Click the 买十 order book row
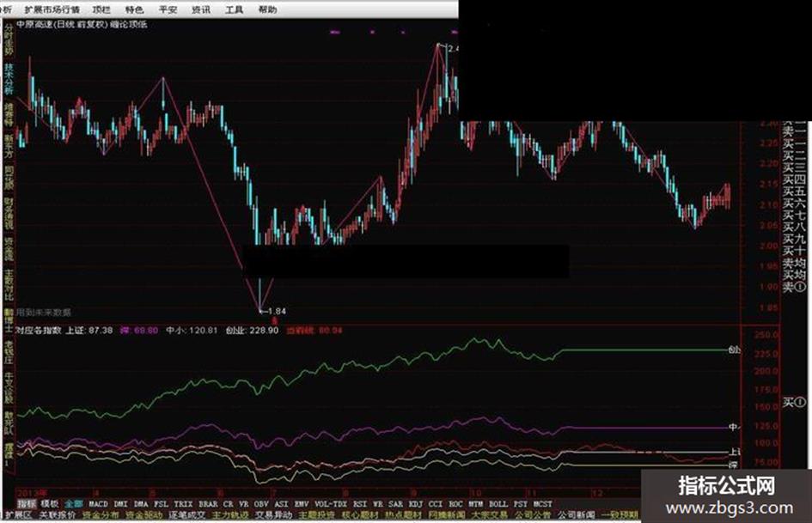 tap(794, 251)
